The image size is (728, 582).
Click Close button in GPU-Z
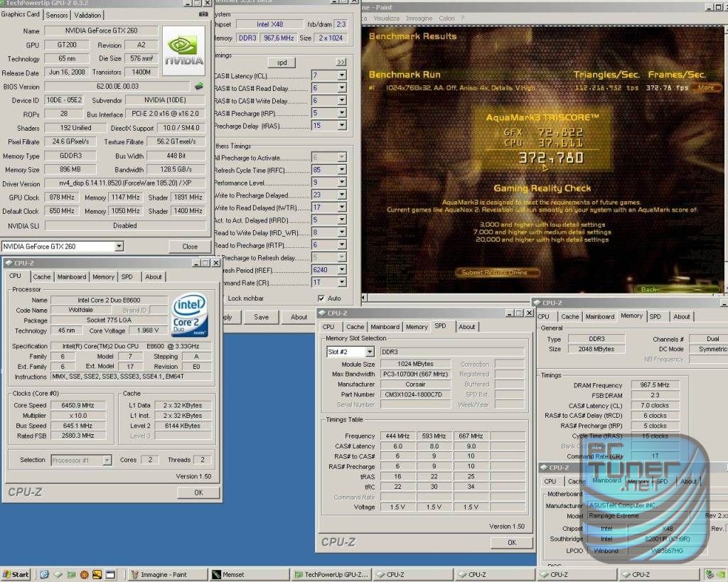[190, 247]
